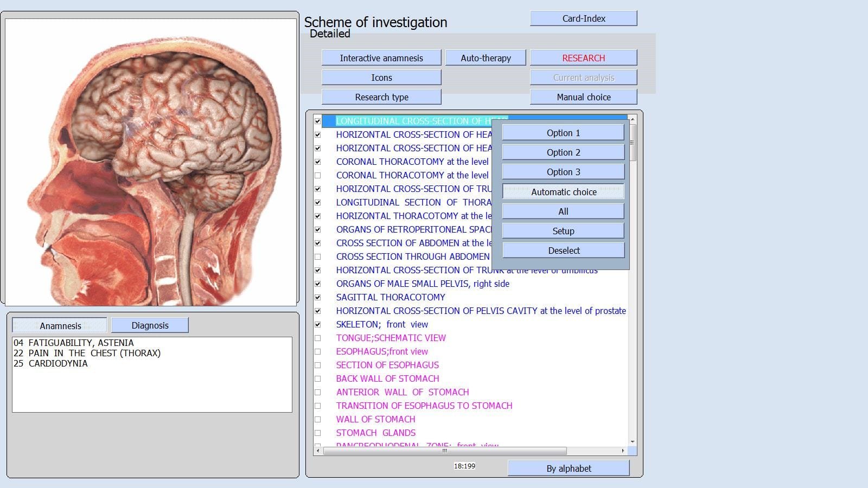Uncheck SKELETON; front view
This screenshot has height=488, width=868.
click(x=319, y=324)
